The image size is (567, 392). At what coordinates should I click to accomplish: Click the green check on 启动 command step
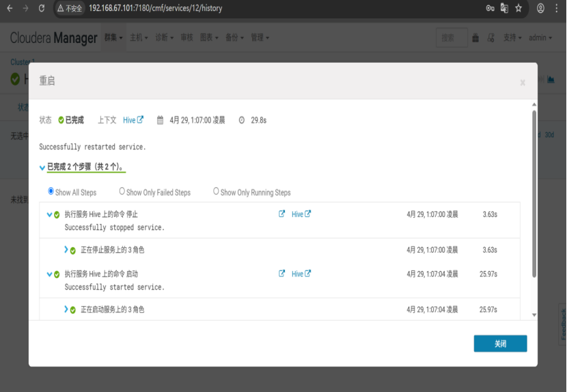pyautogui.click(x=57, y=275)
